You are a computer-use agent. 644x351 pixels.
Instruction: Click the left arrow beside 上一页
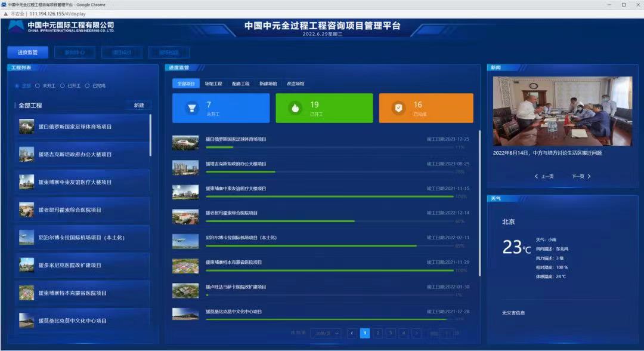coord(536,177)
